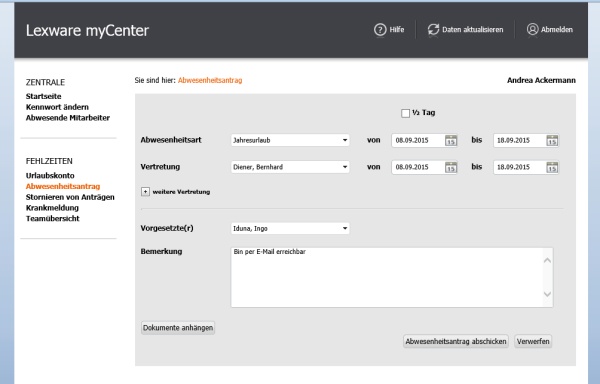Click the Hilfe question mark icon
The image size is (600, 384).
coord(380,29)
